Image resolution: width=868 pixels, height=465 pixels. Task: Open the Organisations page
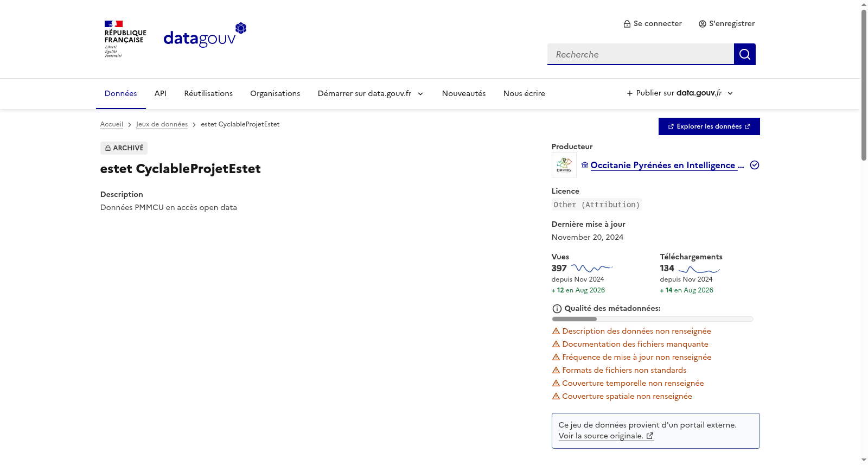click(x=275, y=93)
